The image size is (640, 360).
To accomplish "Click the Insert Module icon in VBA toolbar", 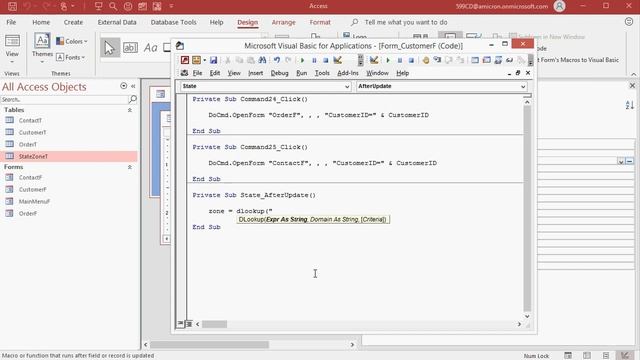I will 197,60.
